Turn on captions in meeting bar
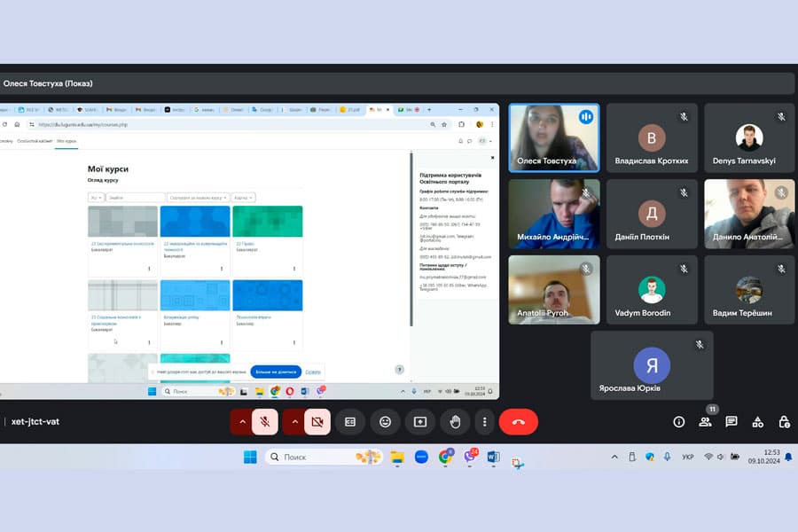798x532 pixels. tap(350, 421)
